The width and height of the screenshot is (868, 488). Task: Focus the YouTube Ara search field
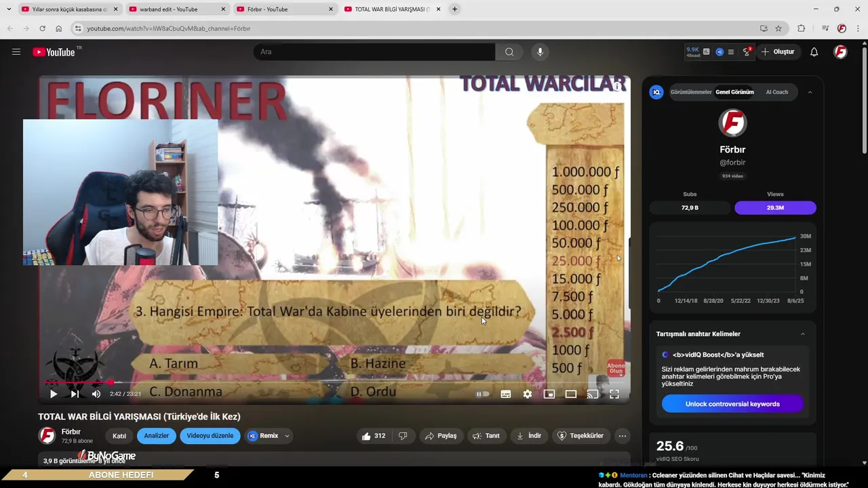pyautogui.click(x=374, y=52)
